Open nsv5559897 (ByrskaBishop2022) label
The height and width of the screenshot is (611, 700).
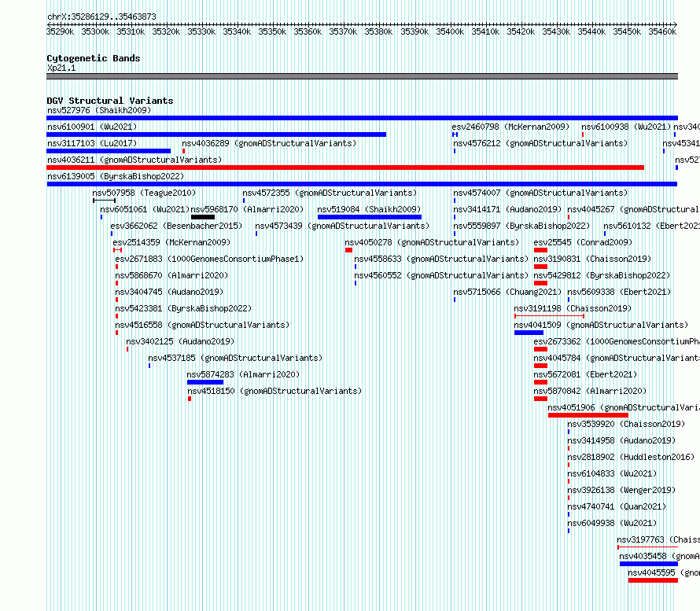point(521,226)
